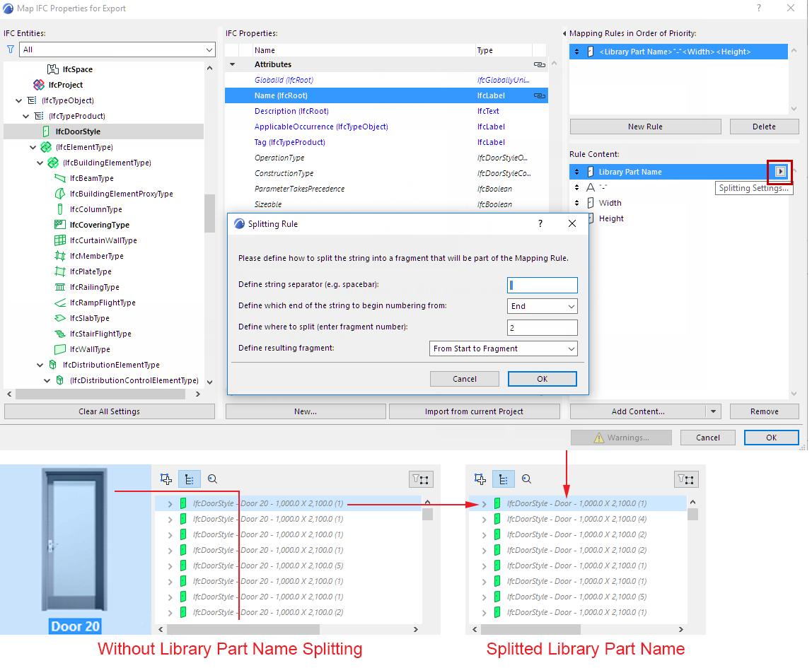
Task: Click the IfcMemberType icon
Action: pos(60,256)
